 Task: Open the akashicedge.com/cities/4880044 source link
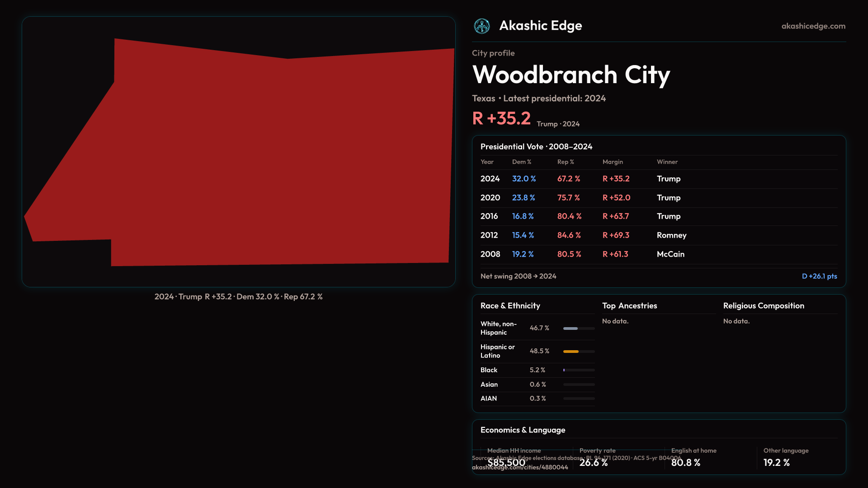pos(520,468)
